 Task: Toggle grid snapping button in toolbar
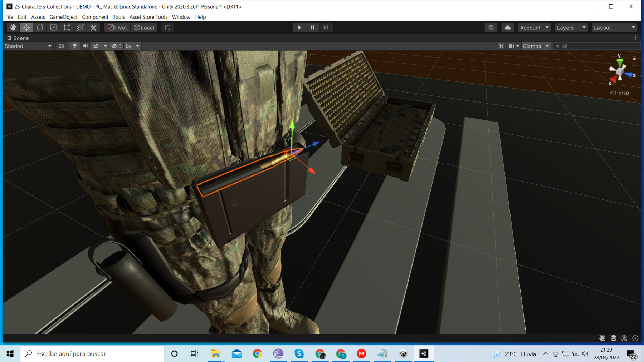(x=167, y=28)
